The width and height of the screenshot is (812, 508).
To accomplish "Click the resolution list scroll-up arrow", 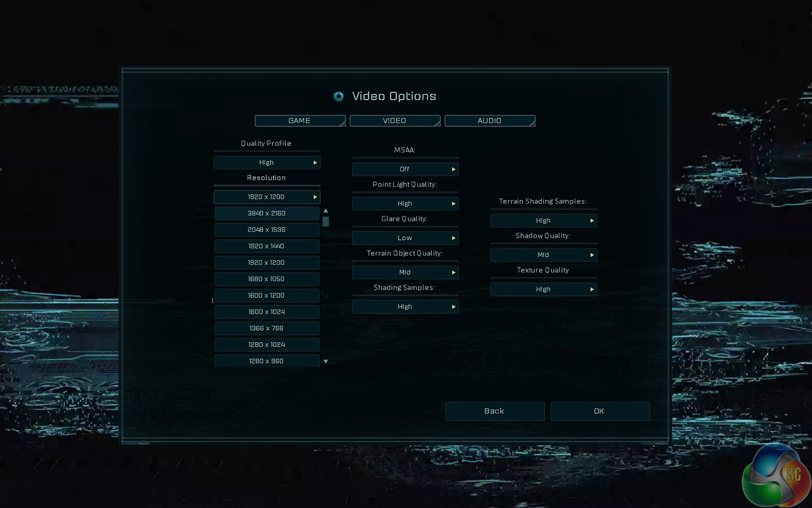I will point(325,211).
